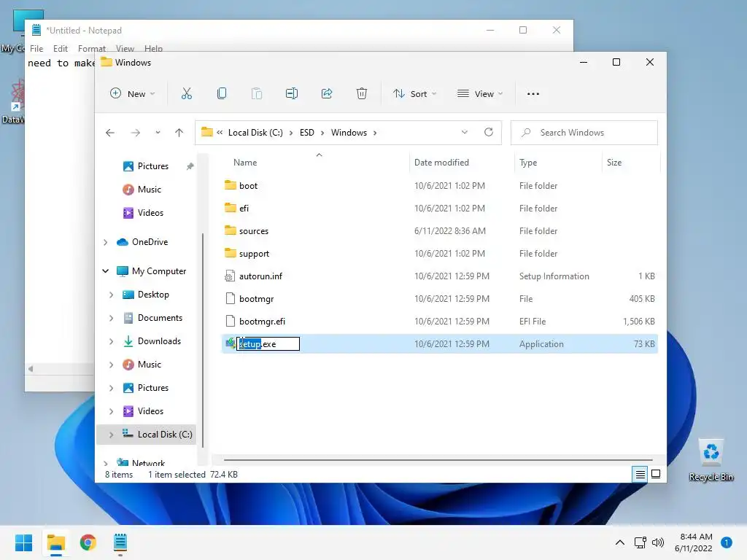Expand the Desktop tree node

[112, 295]
